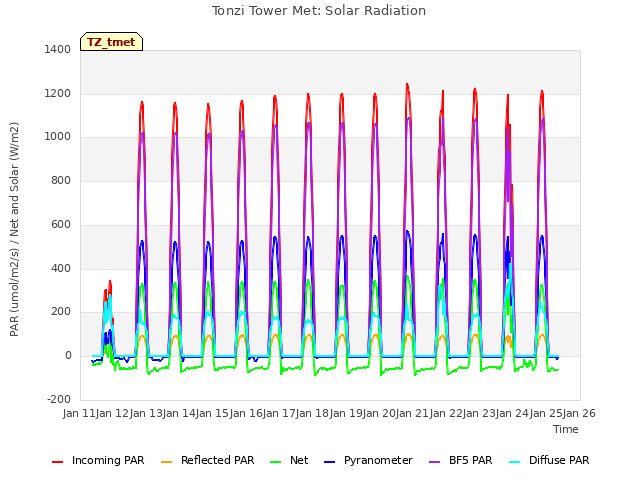Click the Jan 23 x-axis tick label
Viewport: 640px width, 480px height.
click(x=480, y=413)
